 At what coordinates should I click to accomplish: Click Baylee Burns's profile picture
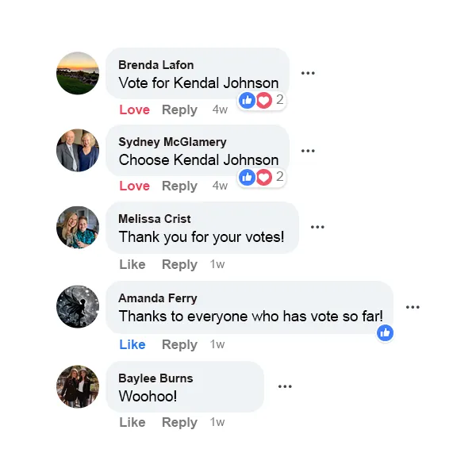pyautogui.click(x=78, y=386)
